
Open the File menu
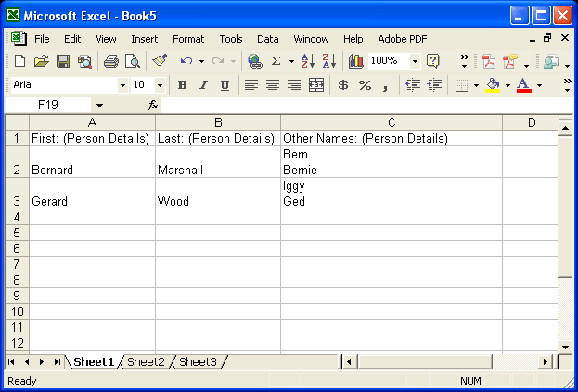pos(42,39)
